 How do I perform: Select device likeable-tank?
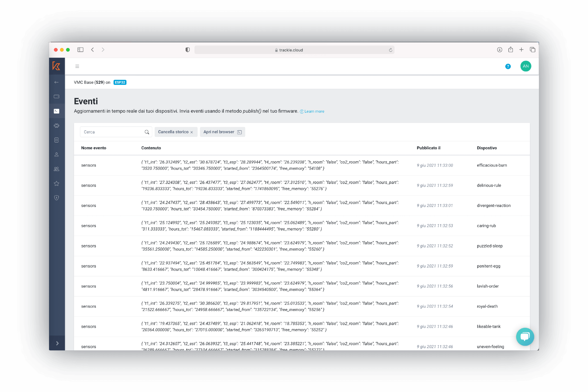488,326
